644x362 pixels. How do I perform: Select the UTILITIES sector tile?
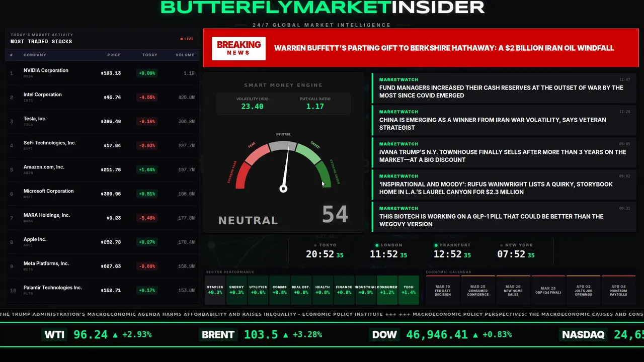(x=258, y=290)
